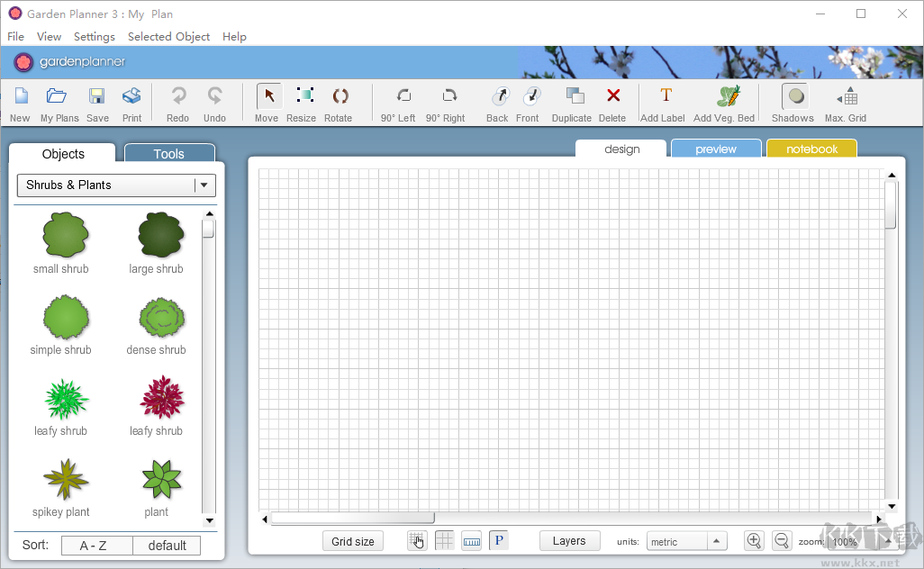Toggle the grid display
The height and width of the screenshot is (569, 924).
click(x=444, y=540)
